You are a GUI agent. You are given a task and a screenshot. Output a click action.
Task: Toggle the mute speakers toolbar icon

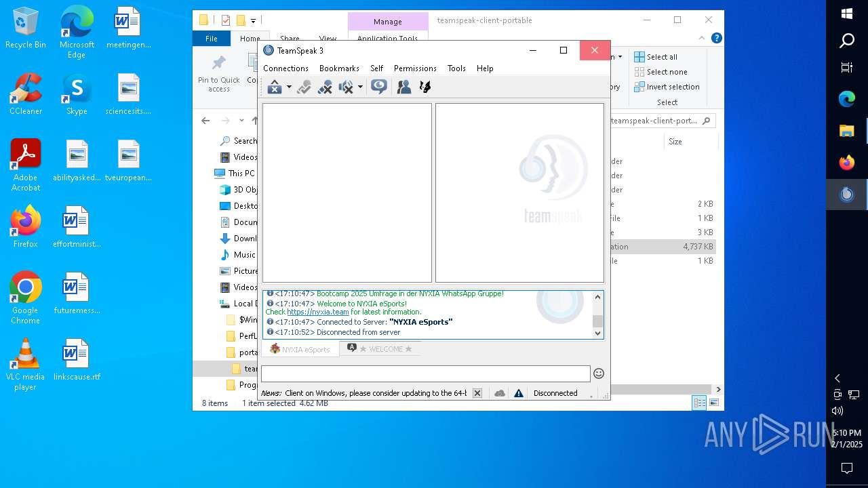click(x=346, y=87)
